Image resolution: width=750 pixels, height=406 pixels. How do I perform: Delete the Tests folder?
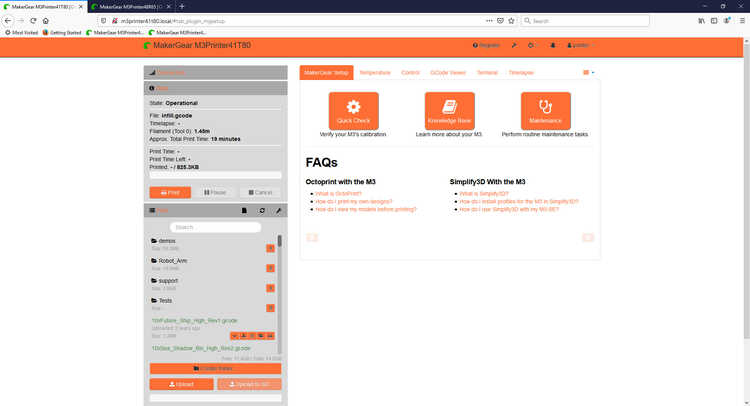(x=270, y=307)
